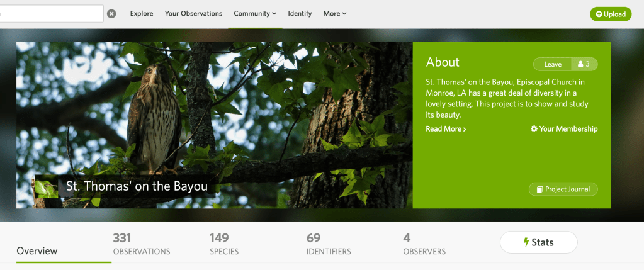Click the Project Journal book icon
The image size is (644, 270).
click(539, 189)
